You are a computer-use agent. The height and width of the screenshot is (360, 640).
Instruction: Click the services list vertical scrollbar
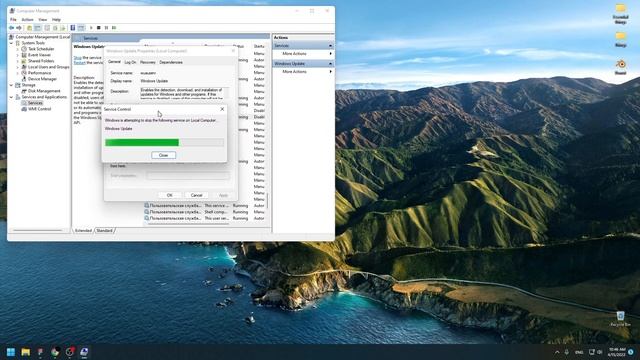[268, 200]
